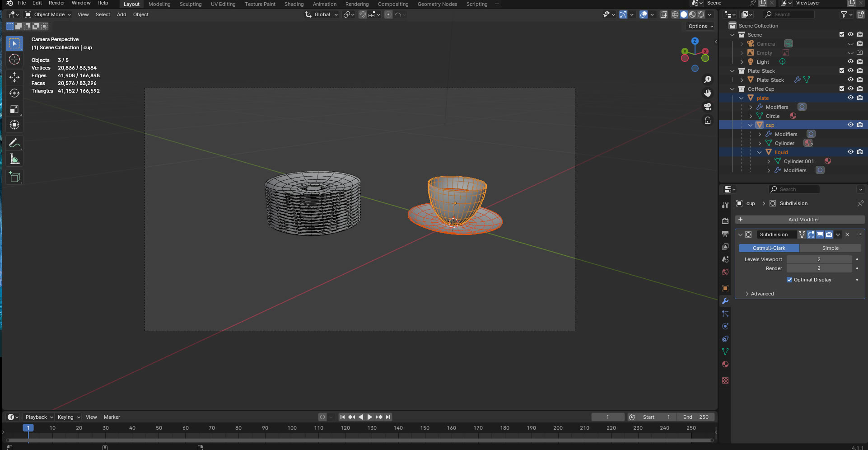
Task: Click the Select Box tool
Action: tap(14, 44)
